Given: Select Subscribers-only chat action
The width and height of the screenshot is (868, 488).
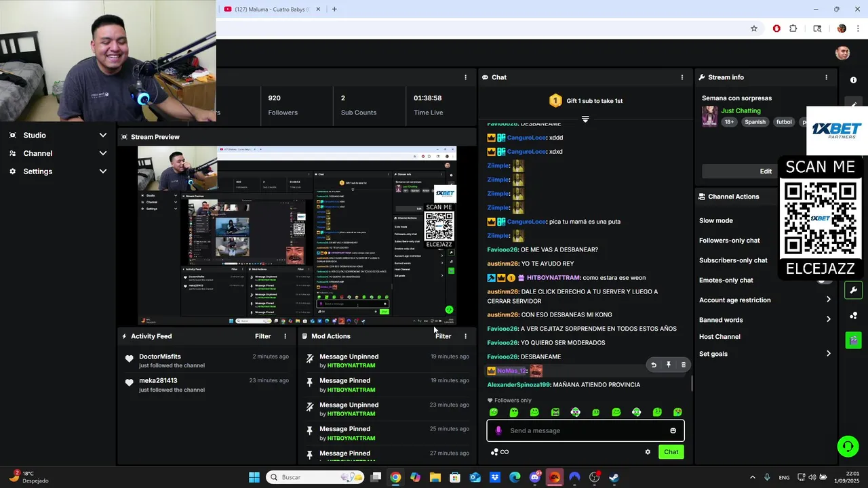Looking at the screenshot, I should (x=733, y=260).
